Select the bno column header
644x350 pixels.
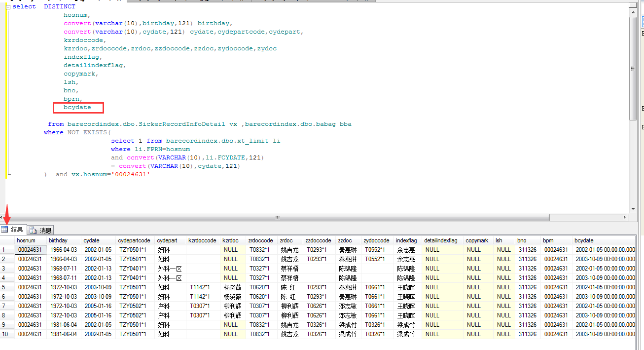528,240
